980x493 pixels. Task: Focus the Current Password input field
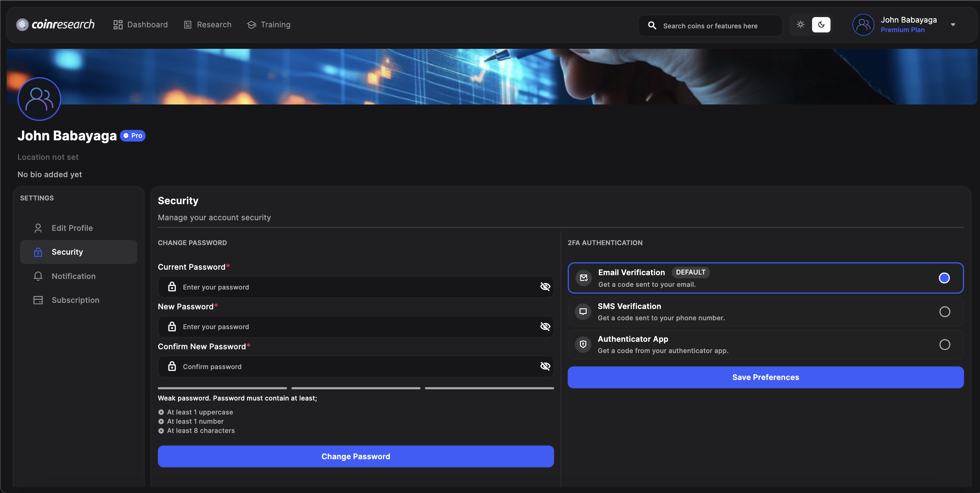[356, 287]
